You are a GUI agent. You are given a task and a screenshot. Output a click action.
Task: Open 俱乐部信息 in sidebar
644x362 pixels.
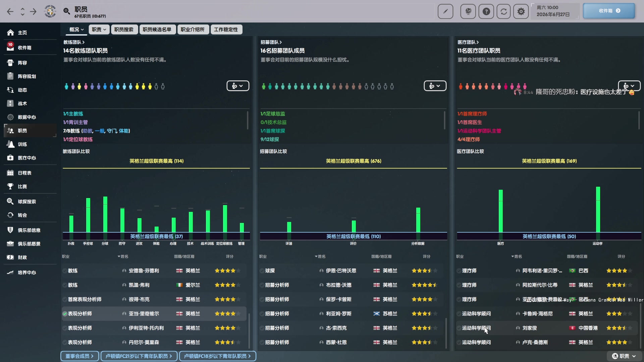[x=30, y=230]
